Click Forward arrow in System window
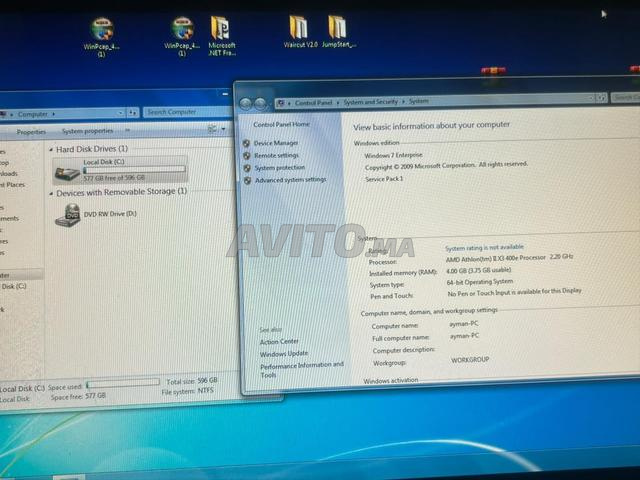The height and width of the screenshot is (480, 640). (260, 104)
